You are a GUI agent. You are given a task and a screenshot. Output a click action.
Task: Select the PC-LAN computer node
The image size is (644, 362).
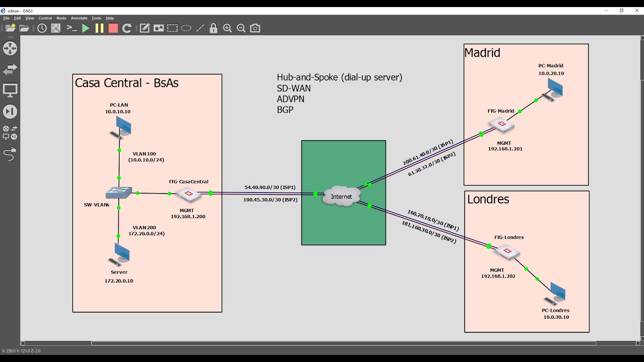[x=121, y=127]
